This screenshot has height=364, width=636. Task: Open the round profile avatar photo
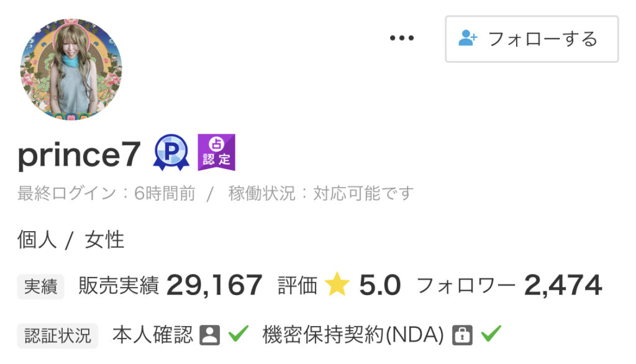pyautogui.click(x=71, y=70)
